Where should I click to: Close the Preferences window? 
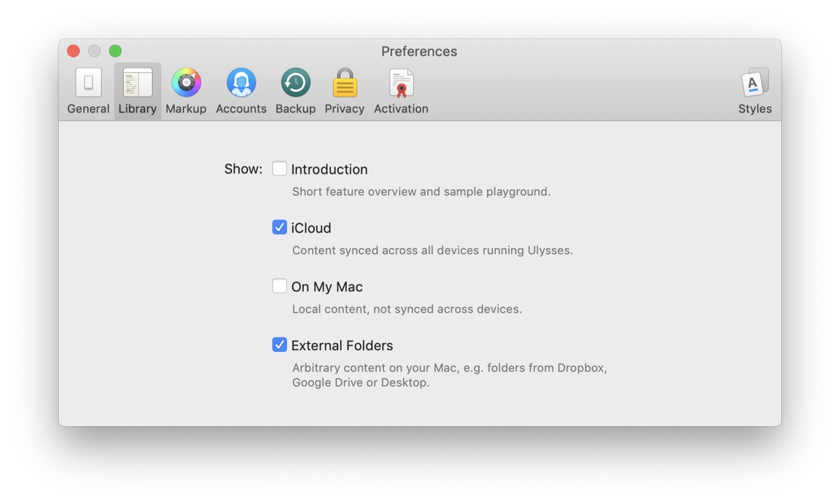73,51
